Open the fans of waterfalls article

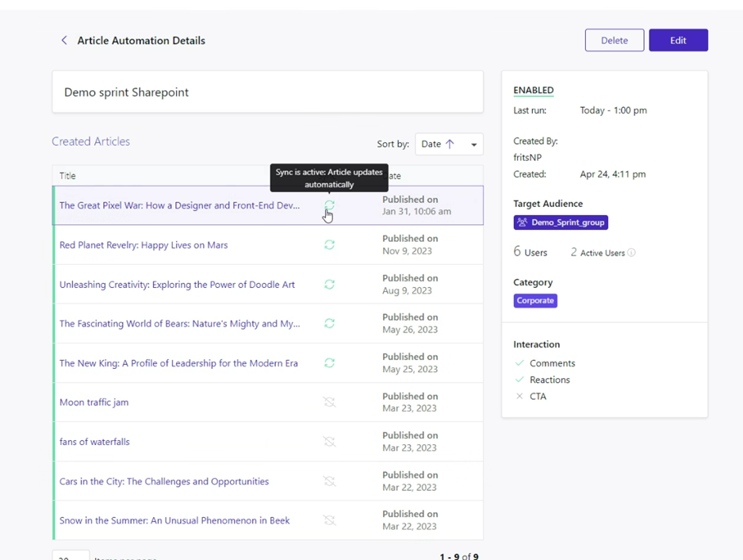[x=95, y=442]
